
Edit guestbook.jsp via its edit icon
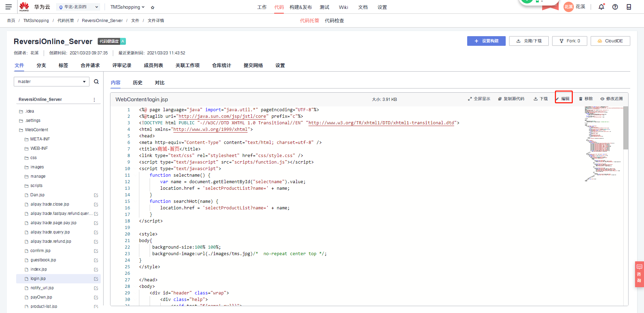pos(96,260)
